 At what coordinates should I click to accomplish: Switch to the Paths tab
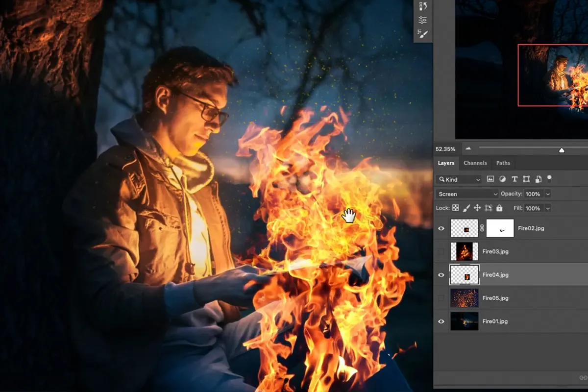pyautogui.click(x=503, y=163)
